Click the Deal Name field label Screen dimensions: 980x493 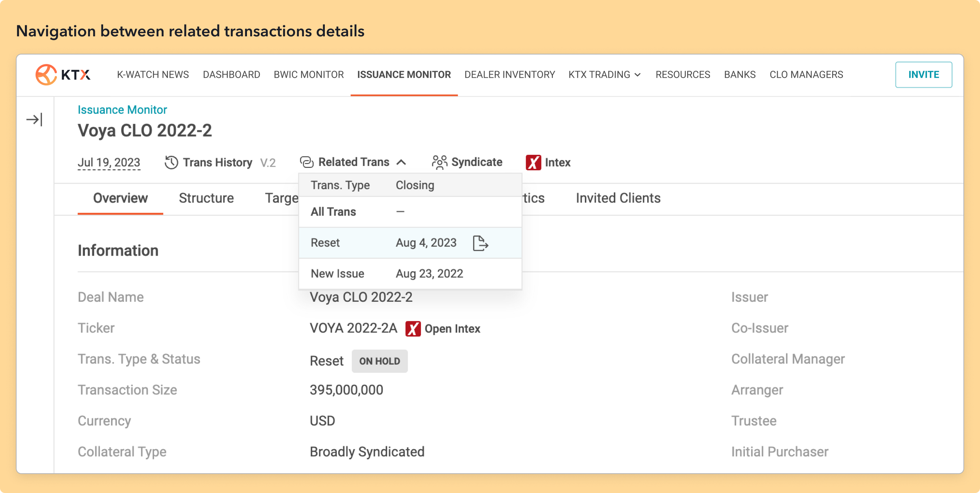pyautogui.click(x=111, y=297)
